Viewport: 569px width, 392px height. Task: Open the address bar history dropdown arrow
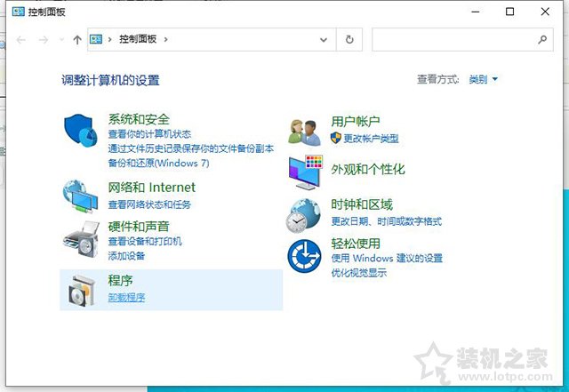coord(326,40)
